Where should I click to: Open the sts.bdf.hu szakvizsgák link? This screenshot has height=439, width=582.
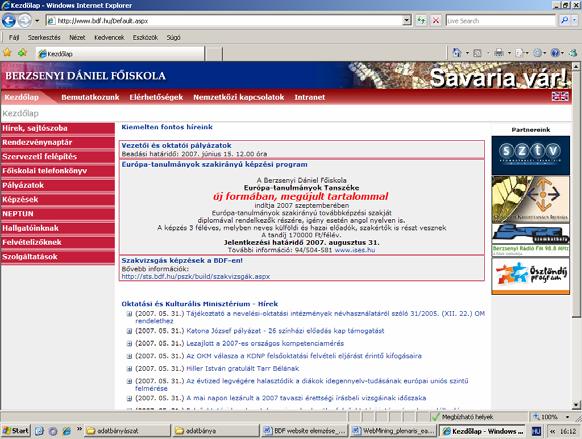coord(196,276)
